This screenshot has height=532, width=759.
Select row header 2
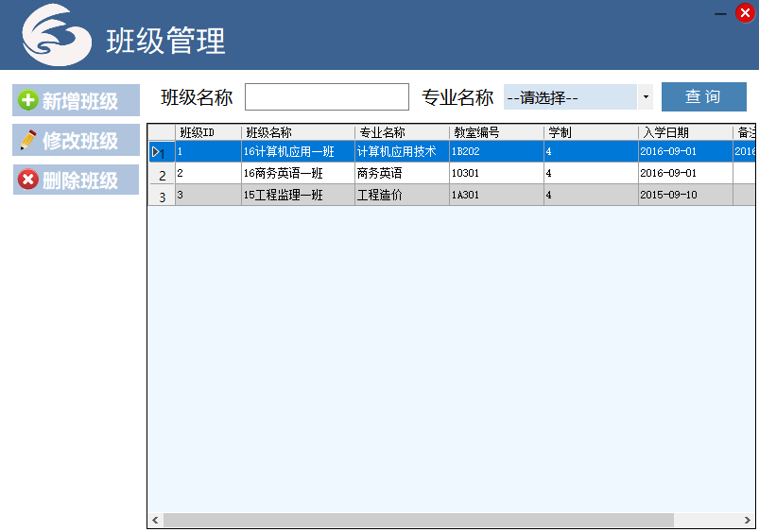(x=162, y=173)
